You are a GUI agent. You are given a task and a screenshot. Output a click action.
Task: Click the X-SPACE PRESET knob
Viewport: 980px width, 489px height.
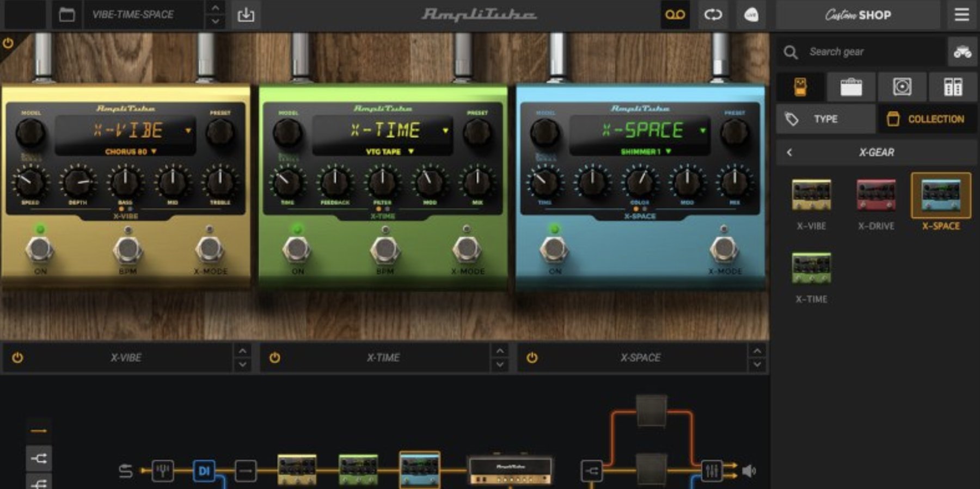(734, 133)
